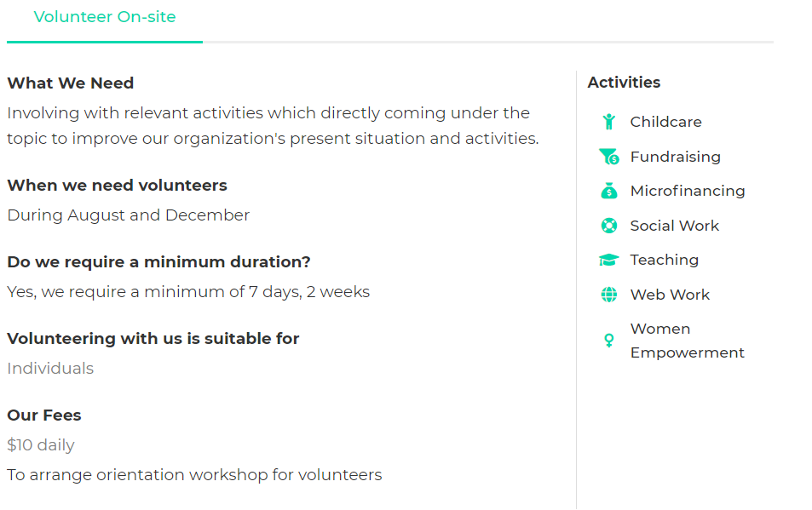Click the Fundraising funnel dollar icon
The width and height of the screenshot is (812, 510).
click(x=609, y=156)
